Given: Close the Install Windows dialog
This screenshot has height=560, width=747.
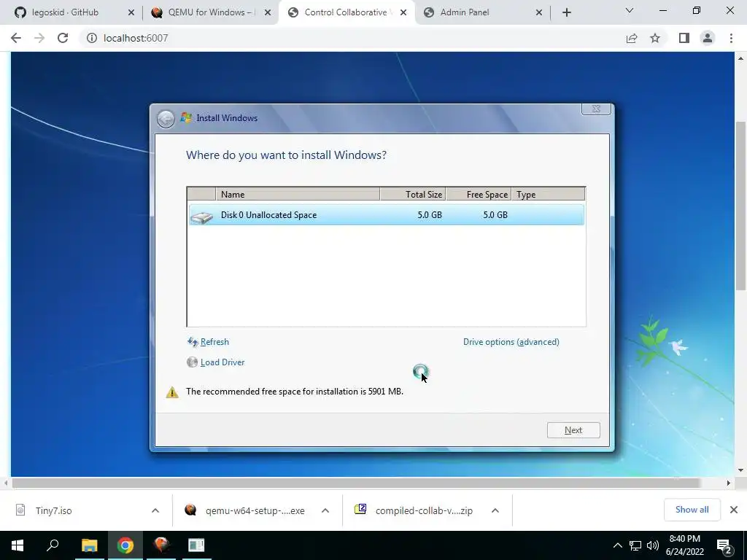Looking at the screenshot, I should point(596,109).
